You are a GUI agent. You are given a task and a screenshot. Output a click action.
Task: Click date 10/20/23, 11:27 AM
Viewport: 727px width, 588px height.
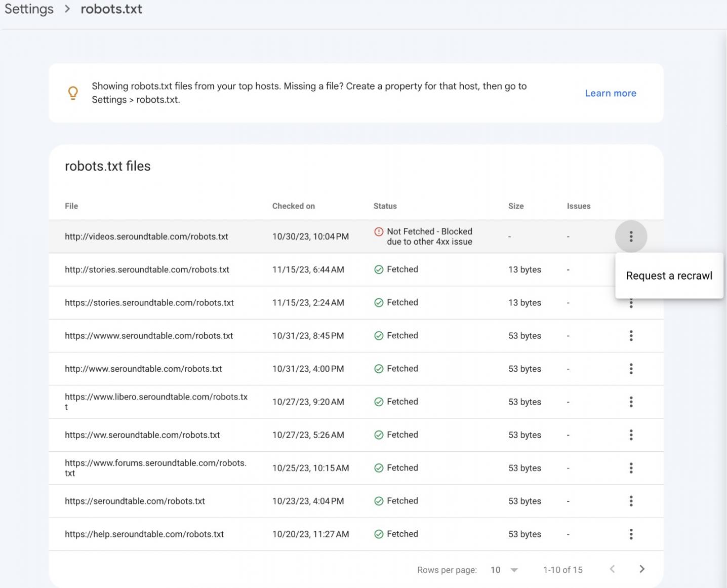310,534
